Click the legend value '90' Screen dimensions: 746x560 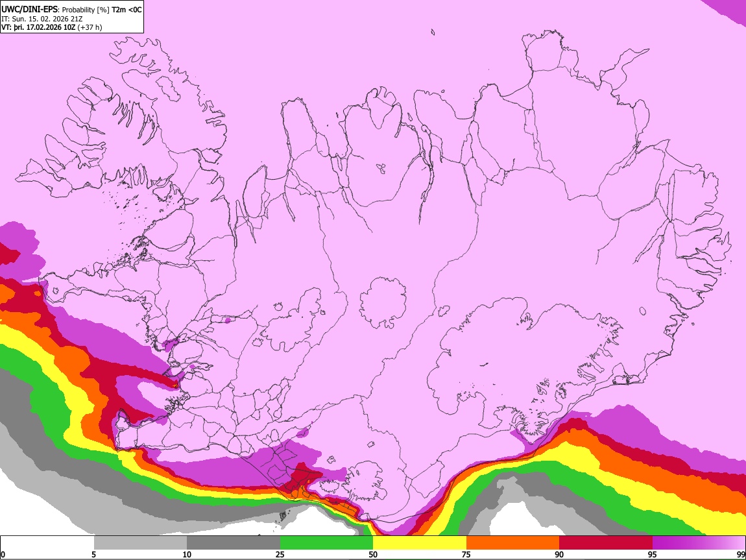tap(559, 555)
